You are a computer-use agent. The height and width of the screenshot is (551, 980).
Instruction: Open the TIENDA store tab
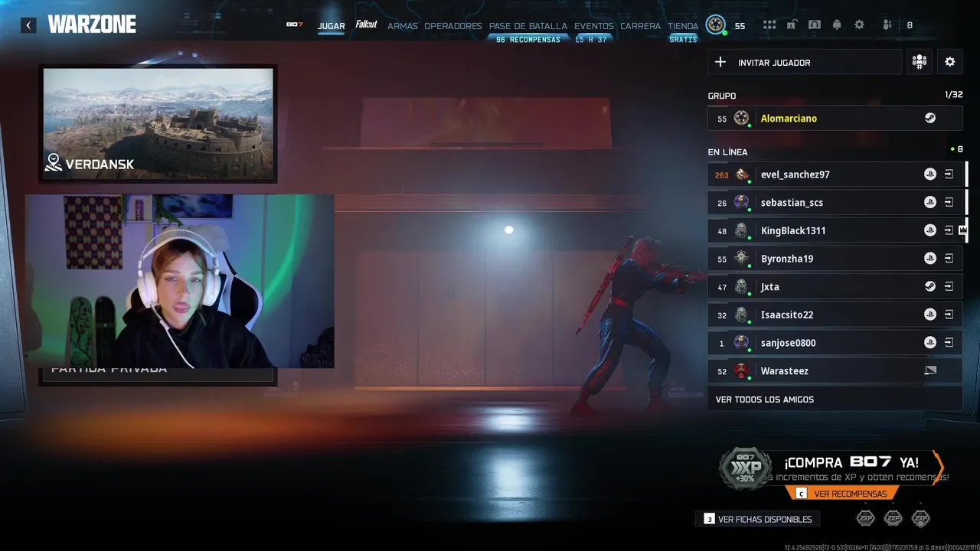[683, 26]
